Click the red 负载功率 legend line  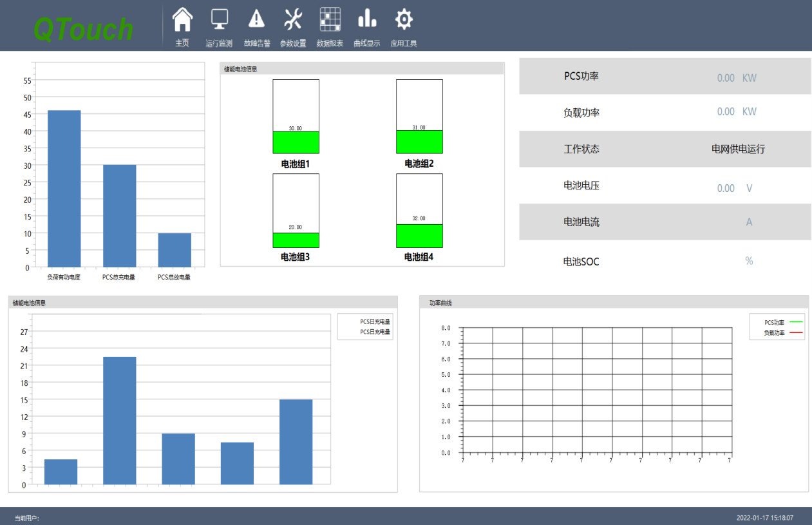[x=796, y=333]
